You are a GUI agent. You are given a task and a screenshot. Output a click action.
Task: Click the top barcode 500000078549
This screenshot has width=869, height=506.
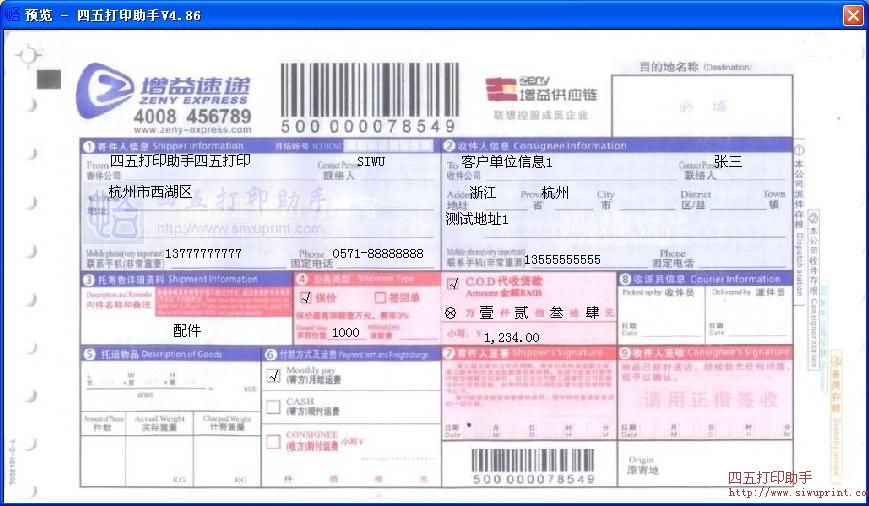point(370,97)
